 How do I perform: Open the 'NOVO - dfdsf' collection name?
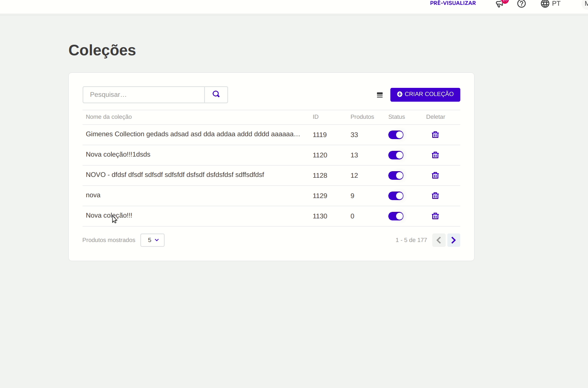pos(175,175)
